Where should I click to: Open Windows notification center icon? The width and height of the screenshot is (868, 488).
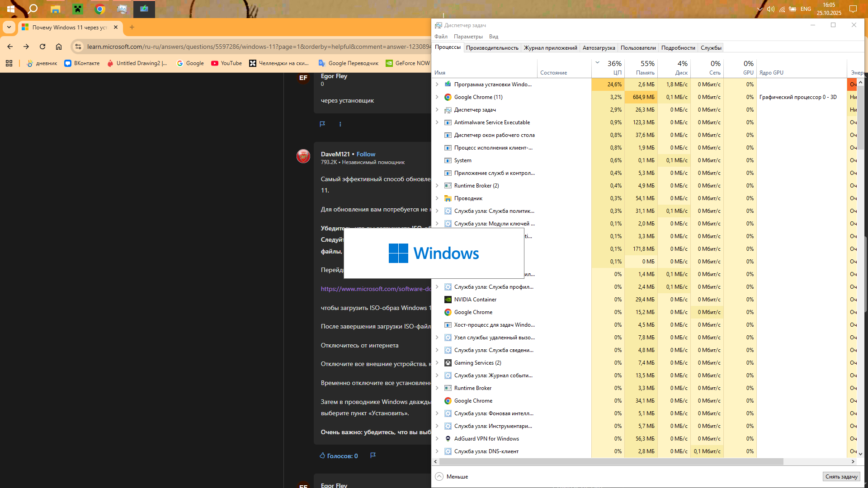[x=853, y=9]
